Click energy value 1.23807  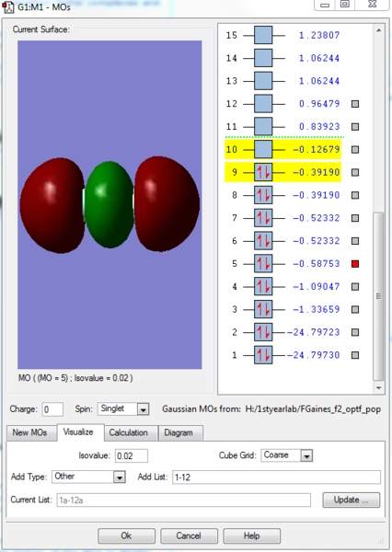pyautogui.click(x=319, y=35)
